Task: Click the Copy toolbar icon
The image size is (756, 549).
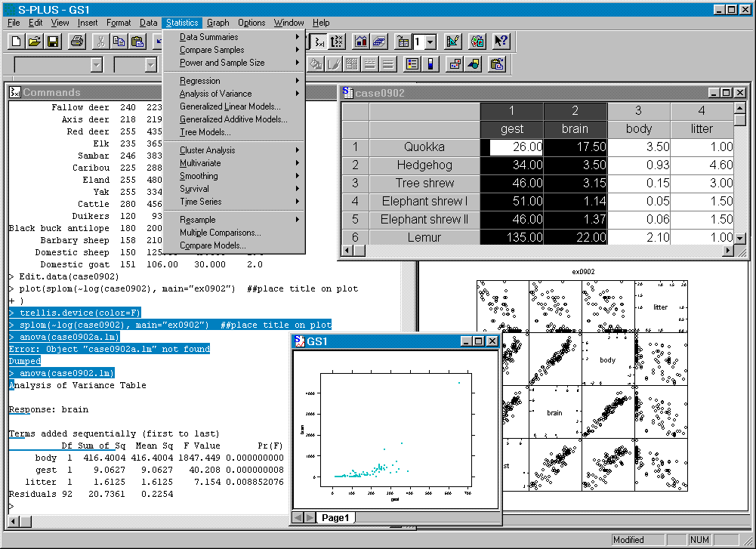Action: (119, 42)
